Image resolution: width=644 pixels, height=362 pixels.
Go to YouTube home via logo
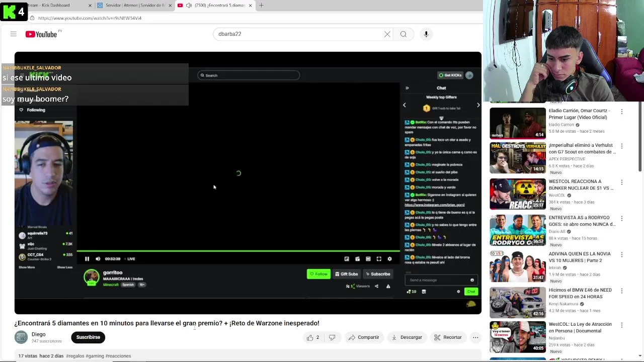click(x=41, y=34)
